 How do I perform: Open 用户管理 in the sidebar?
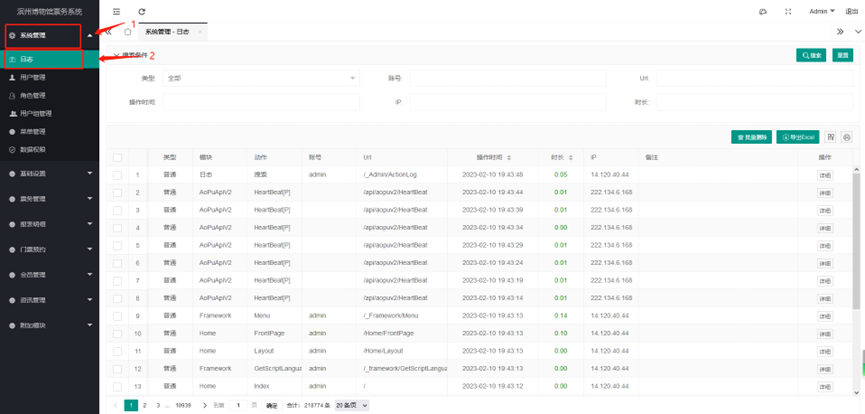tap(33, 78)
